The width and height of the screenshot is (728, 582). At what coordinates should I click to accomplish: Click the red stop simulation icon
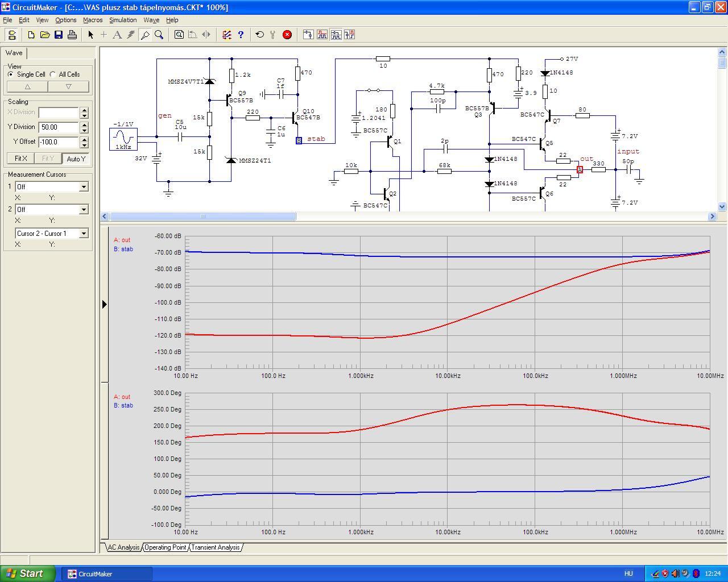(287, 35)
